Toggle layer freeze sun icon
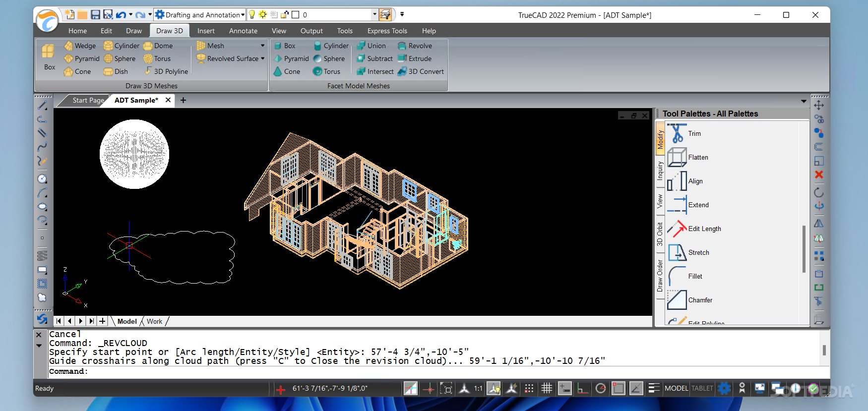Screen dimensions: 868x411 [263, 14]
